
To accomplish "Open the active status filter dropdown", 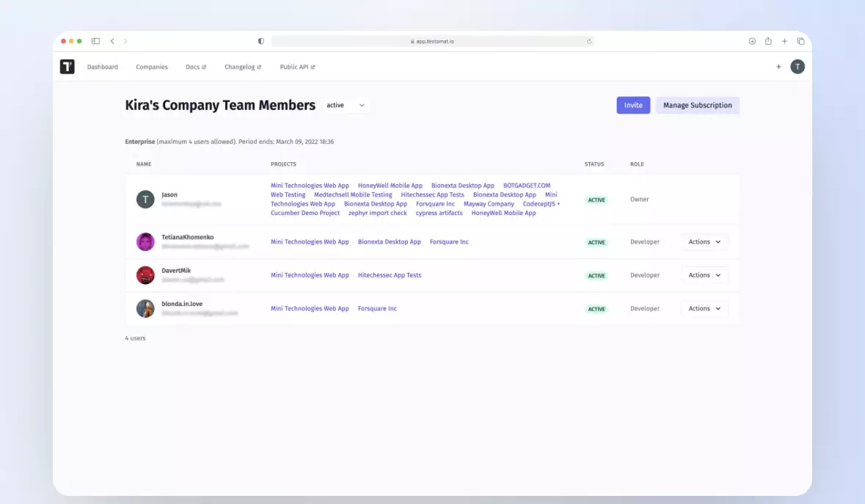I will (x=346, y=106).
